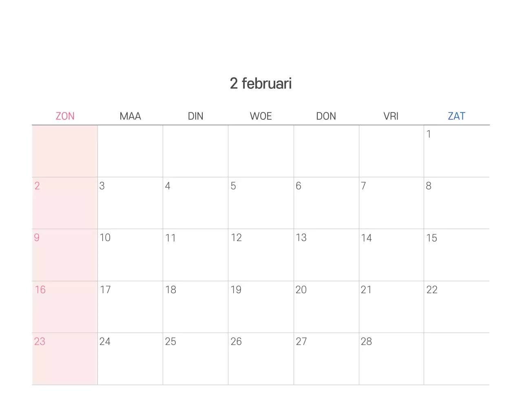Select Saturday February 1 cell
The width and height of the screenshot is (522, 420).
pyautogui.click(x=456, y=151)
